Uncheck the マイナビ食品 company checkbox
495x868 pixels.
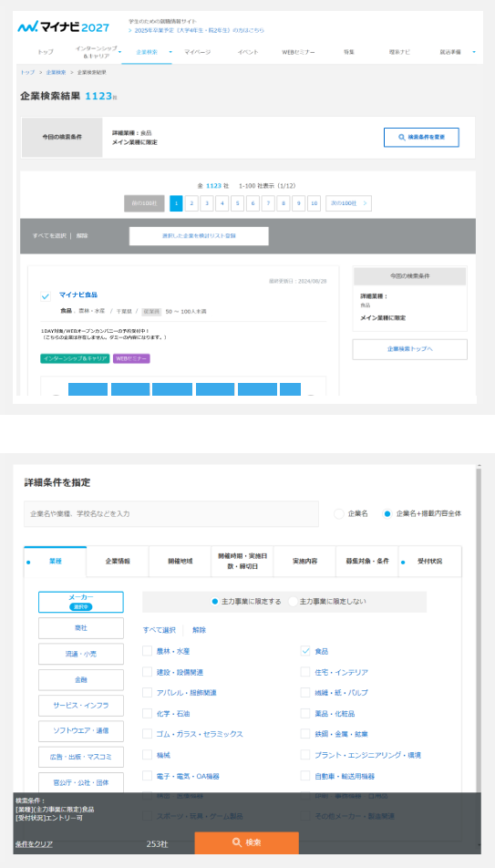click(46, 296)
